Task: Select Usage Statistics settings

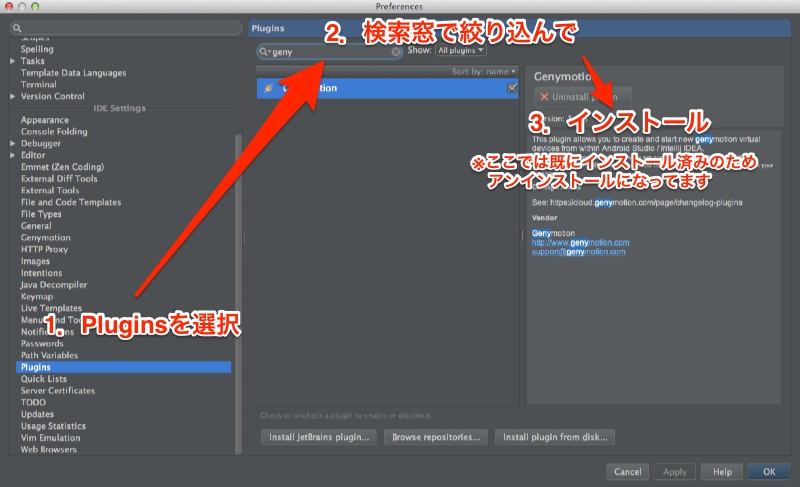Action: click(53, 426)
